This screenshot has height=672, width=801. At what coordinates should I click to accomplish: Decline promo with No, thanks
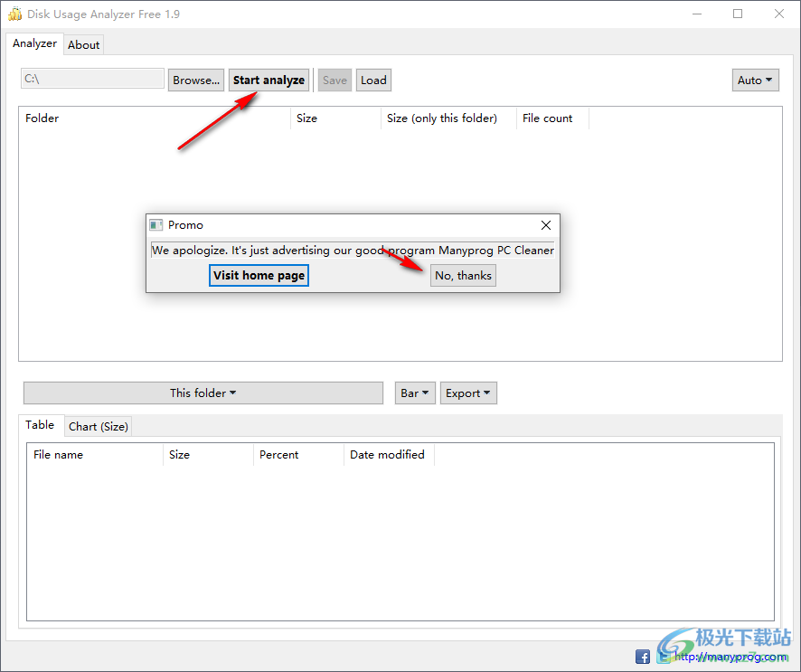[x=463, y=276]
